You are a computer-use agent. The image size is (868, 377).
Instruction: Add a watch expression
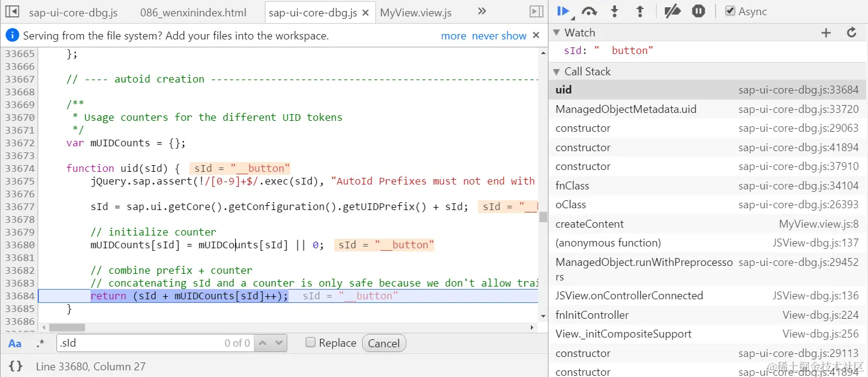tap(826, 33)
